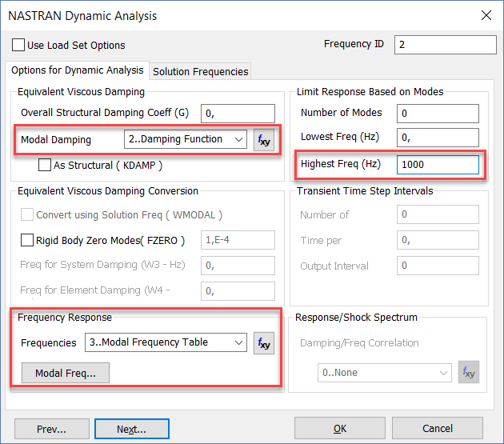This screenshot has width=504, height=444.
Task: Switch to Solution Frequencies tab
Action: (x=200, y=71)
